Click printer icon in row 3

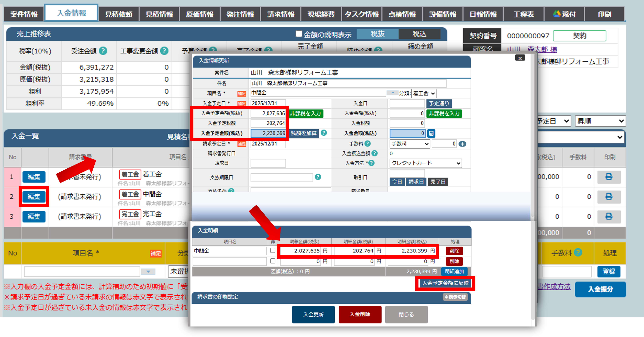click(609, 216)
